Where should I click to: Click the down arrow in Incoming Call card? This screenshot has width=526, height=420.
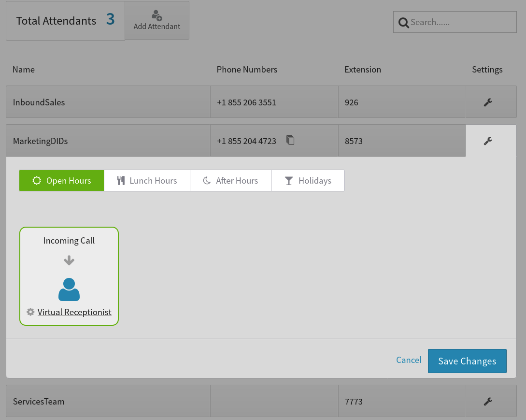pos(69,260)
